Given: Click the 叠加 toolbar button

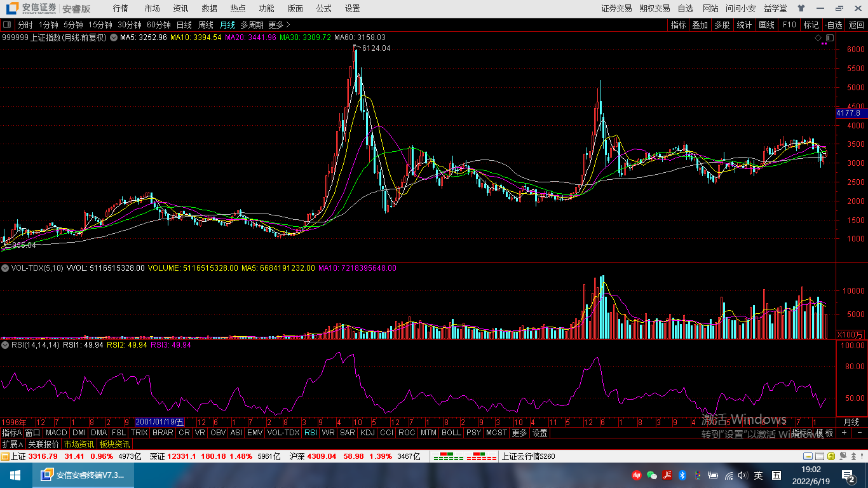Looking at the screenshot, I should tap(700, 25).
